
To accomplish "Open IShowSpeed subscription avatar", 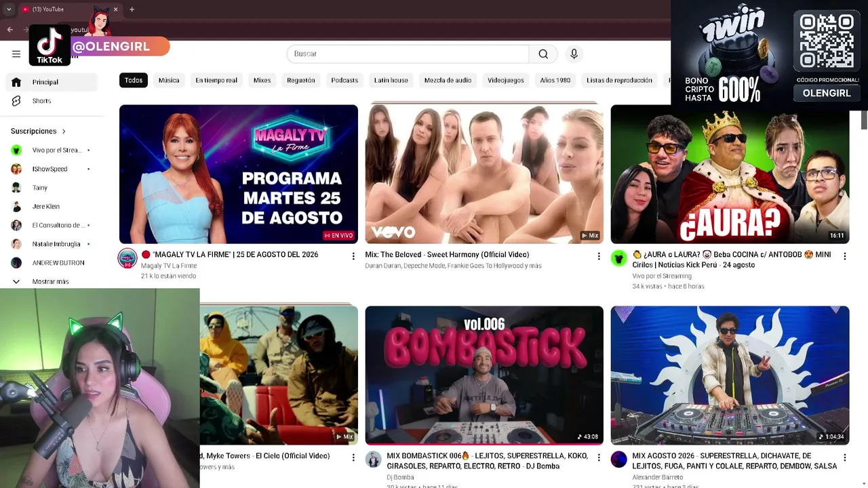I will [x=16, y=169].
